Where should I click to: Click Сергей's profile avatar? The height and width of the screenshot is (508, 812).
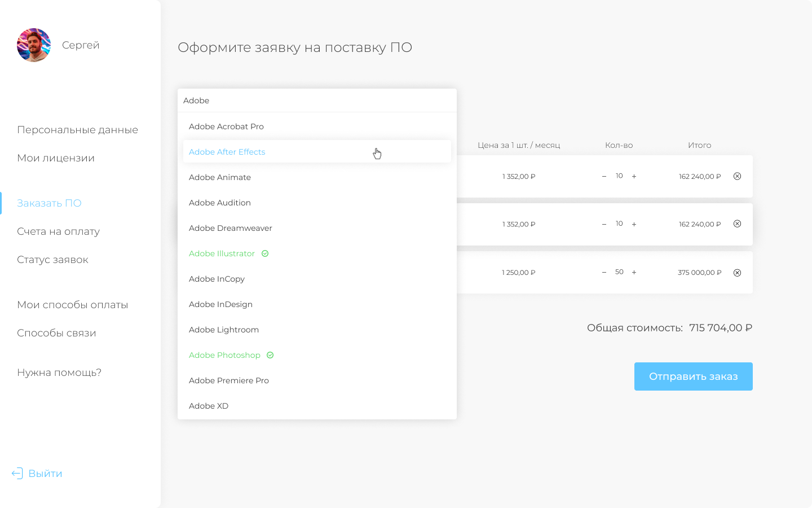click(34, 45)
